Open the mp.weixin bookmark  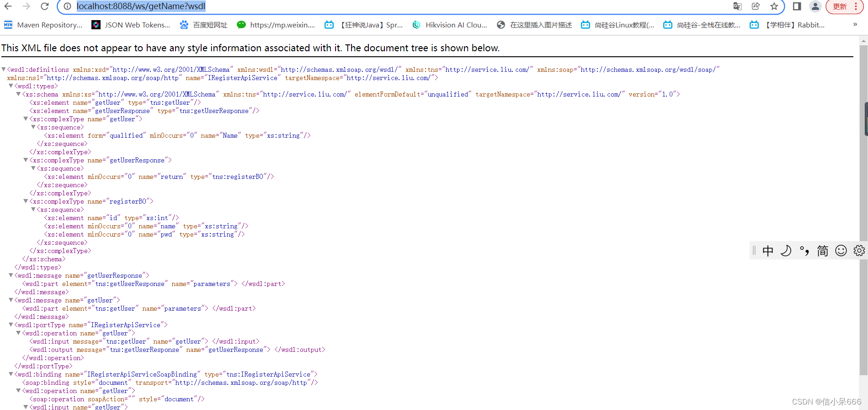tap(276, 25)
